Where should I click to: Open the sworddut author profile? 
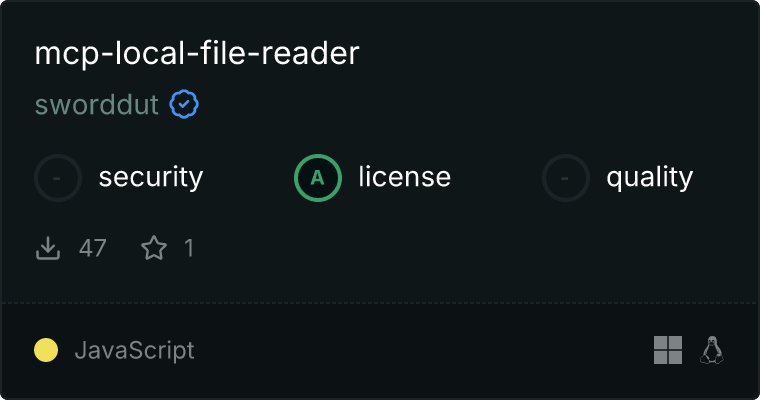point(96,105)
